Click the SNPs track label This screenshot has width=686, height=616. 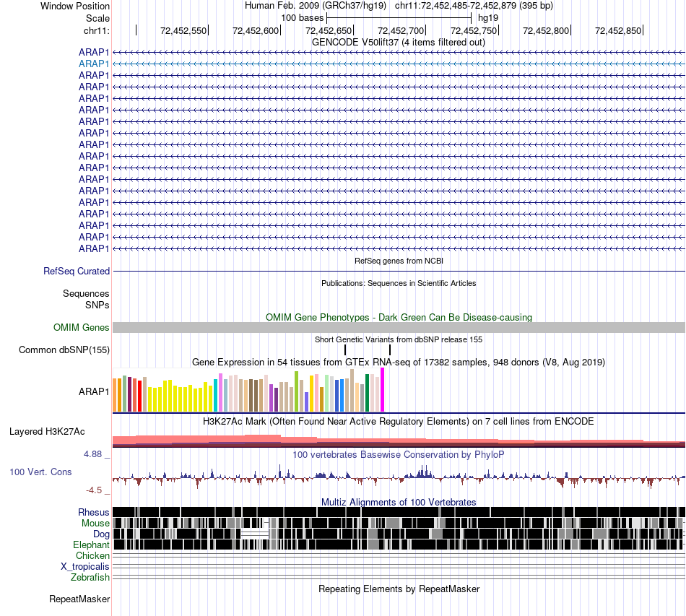pos(97,305)
